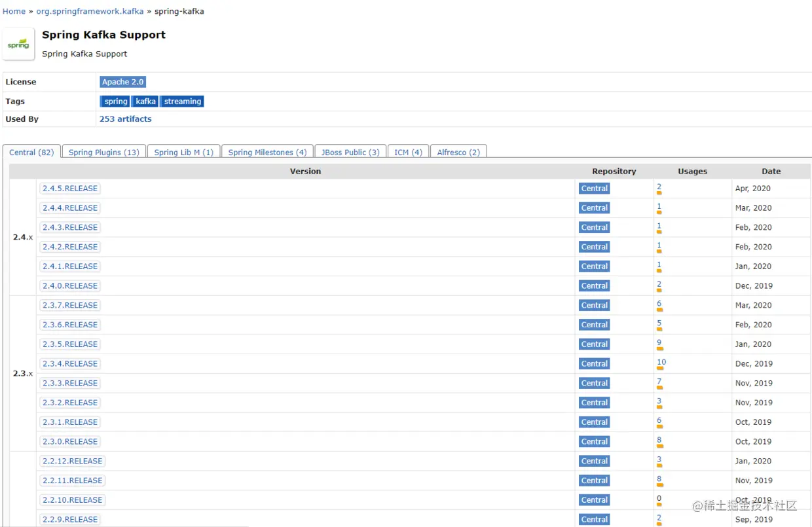812x527 pixels.
Task: Open usages count 10 for 2.3.4.RELEASE
Action: click(x=661, y=362)
